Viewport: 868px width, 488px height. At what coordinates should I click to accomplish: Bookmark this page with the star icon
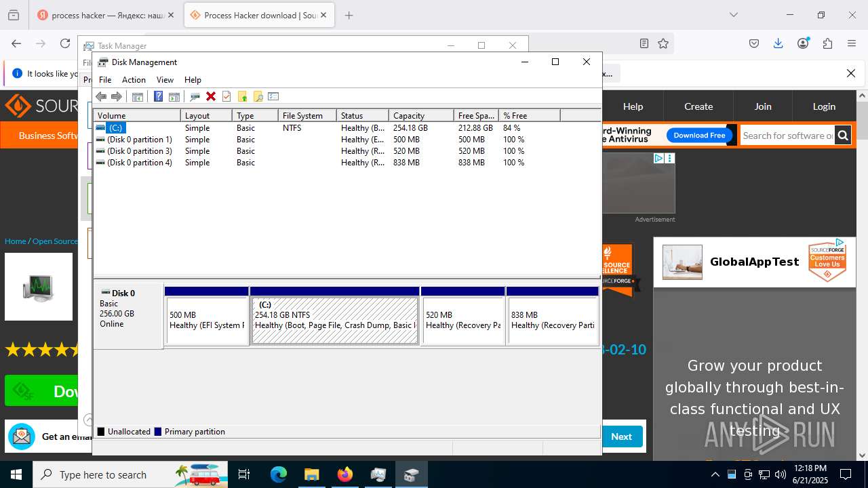click(663, 43)
